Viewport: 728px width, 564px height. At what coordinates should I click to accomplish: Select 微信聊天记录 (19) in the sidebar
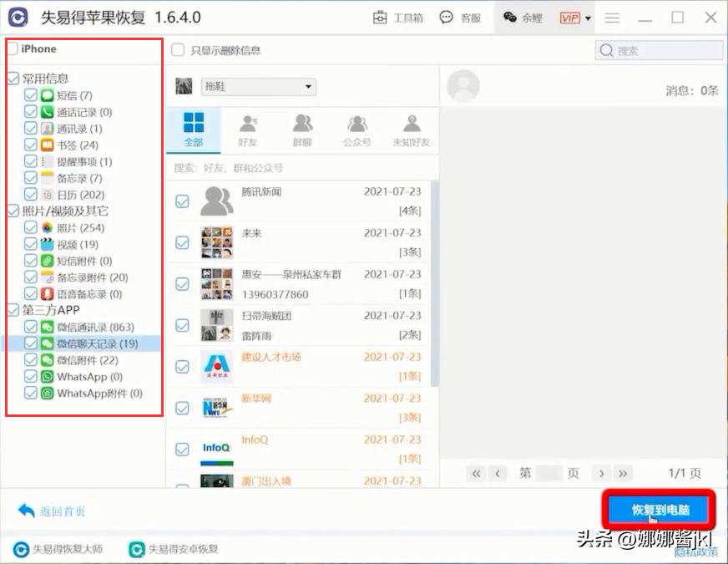(96, 343)
